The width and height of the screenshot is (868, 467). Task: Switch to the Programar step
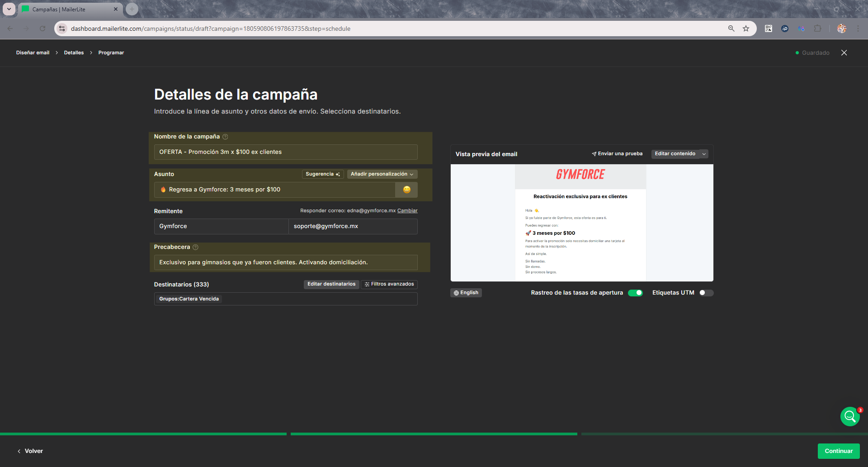coord(111,53)
